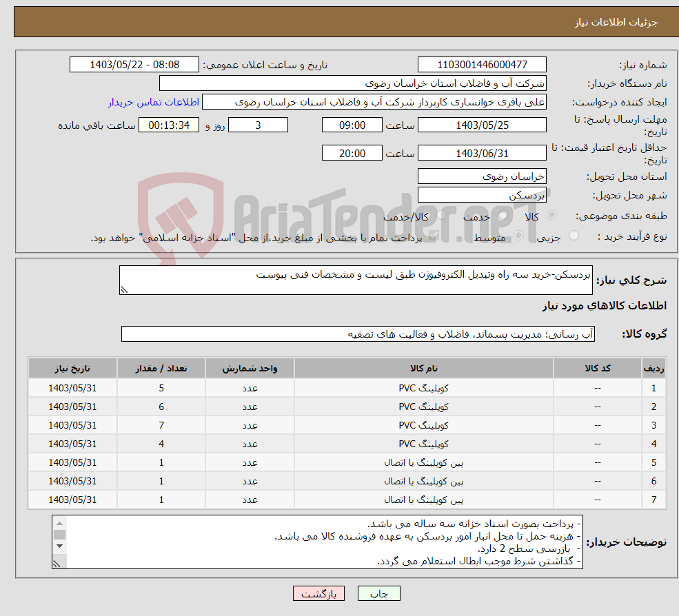Click the request creator name field
679x616 pixels.
[x=374, y=102]
